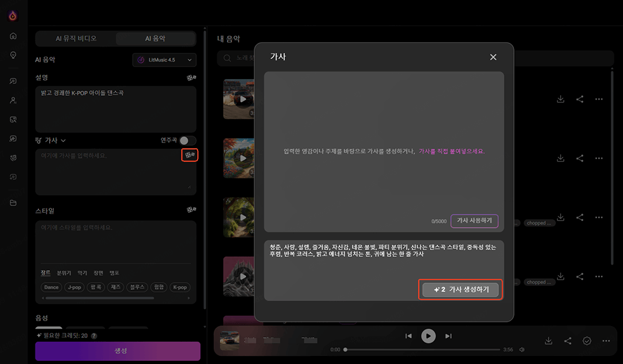Click the circled checkmark icon in the player bar
Image resolution: width=623 pixels, height=364 pixels.
point(587,340)
